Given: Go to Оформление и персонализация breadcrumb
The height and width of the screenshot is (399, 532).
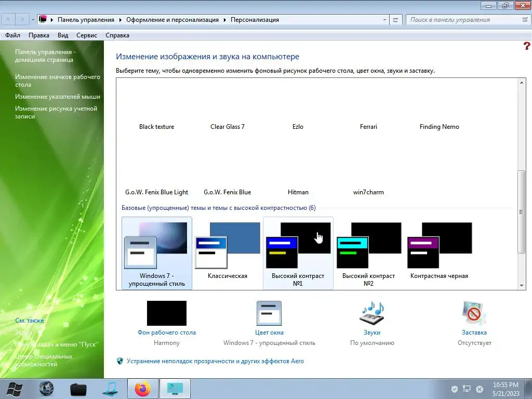Looking at the screenshot, I should click(172, 20).
